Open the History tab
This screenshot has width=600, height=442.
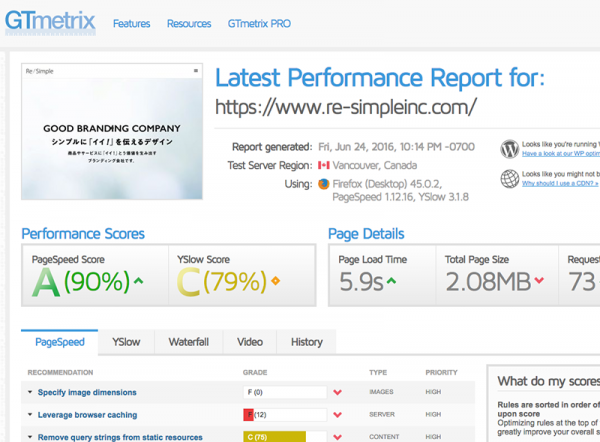[x=307, y=342]
